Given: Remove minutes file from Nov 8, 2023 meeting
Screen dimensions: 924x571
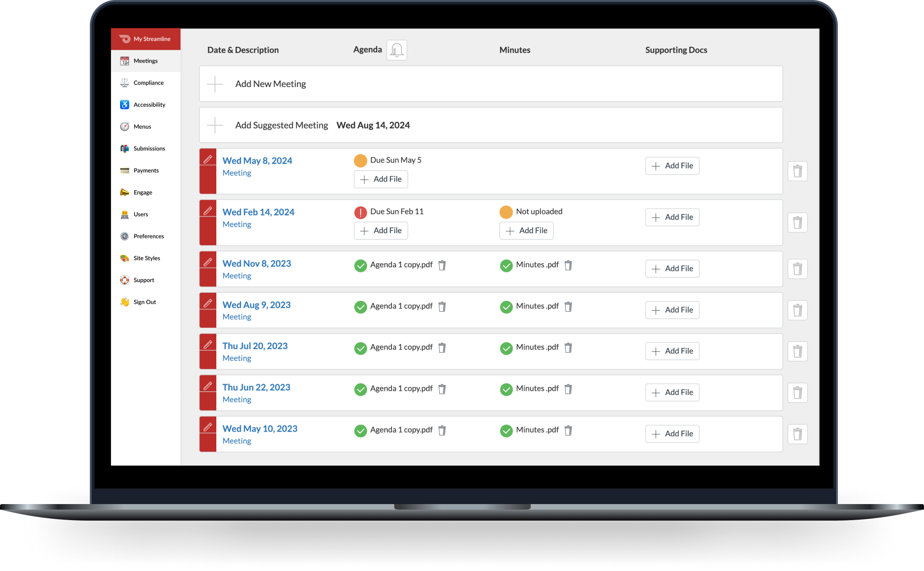Looking at the screenshot, I should coord(568,265).
